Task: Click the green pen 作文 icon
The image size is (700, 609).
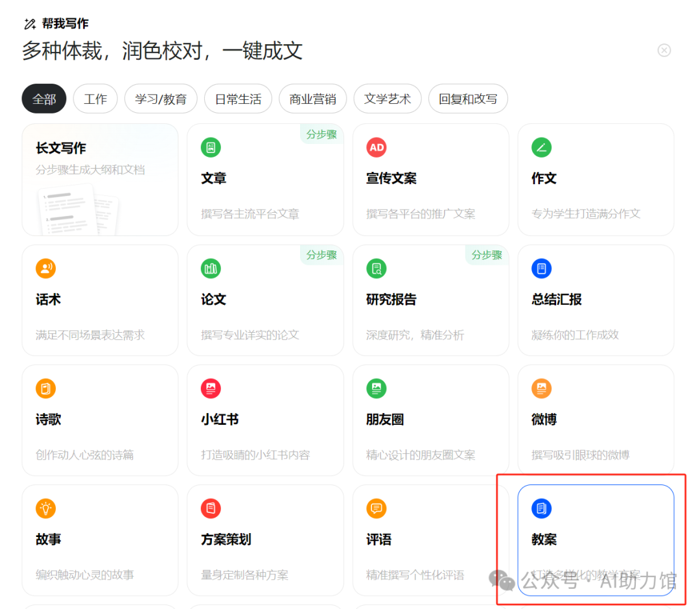Action: (x=541, y=147)
